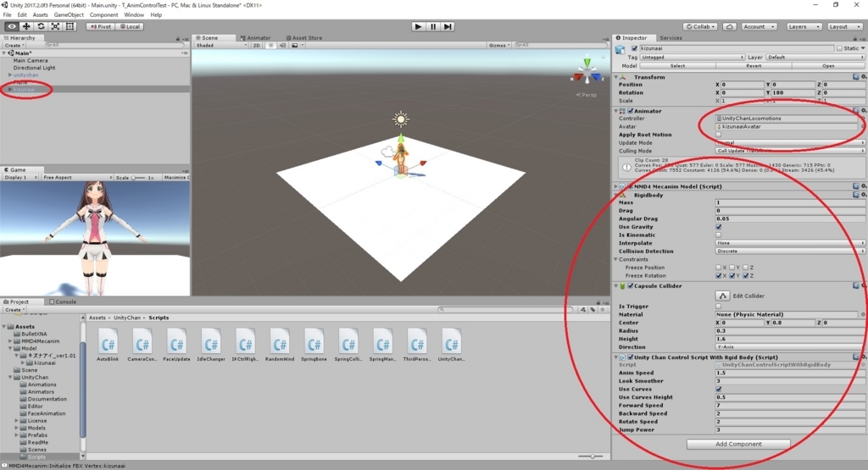868x470 pixels.
Task: Open Transform component help icon
Action: [x=856, y=77]
